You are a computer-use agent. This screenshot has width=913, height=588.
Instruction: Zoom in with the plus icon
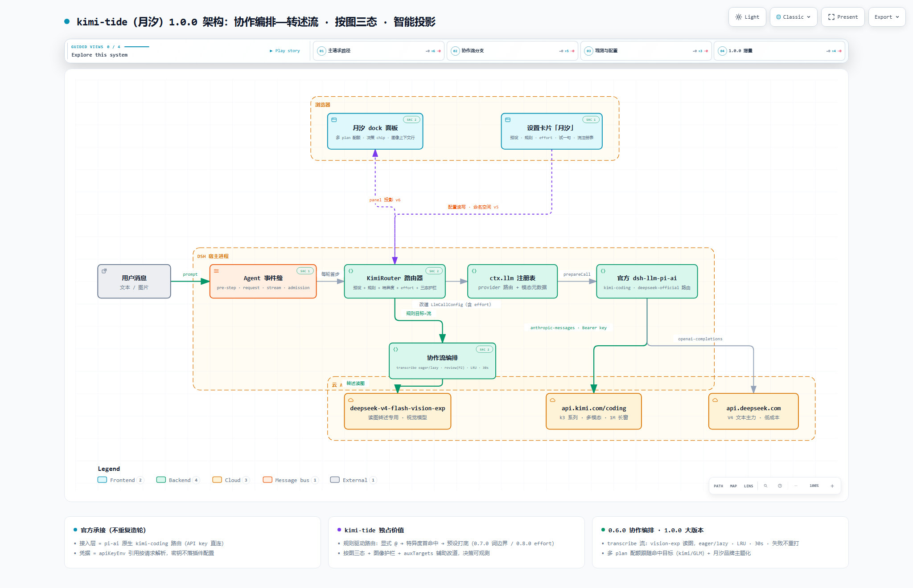point(832,486)
